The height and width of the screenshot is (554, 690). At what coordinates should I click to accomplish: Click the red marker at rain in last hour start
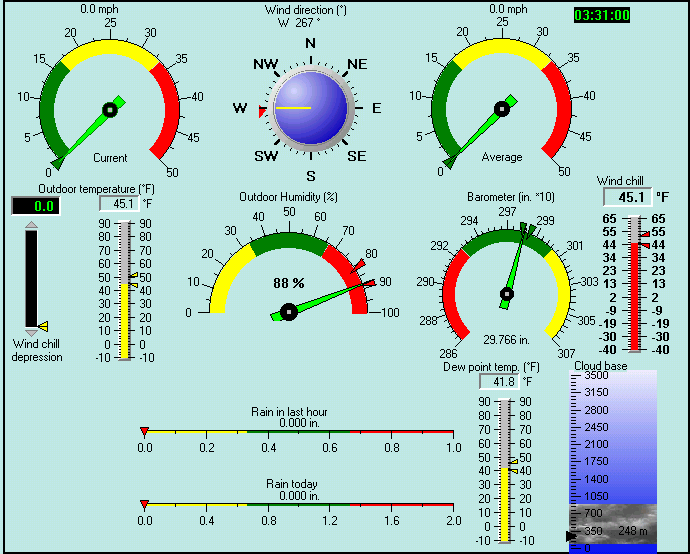pyautogui.click(x=145, y=431)
